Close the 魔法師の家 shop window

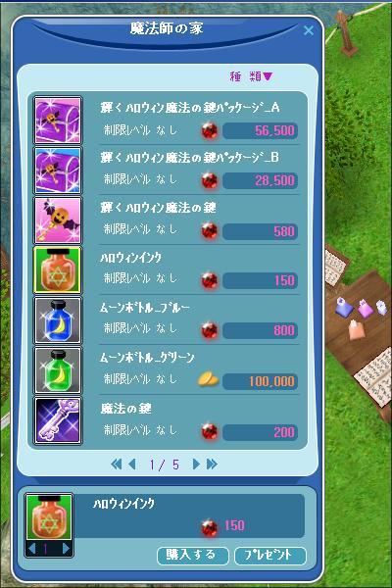click(x=309, y=30)
